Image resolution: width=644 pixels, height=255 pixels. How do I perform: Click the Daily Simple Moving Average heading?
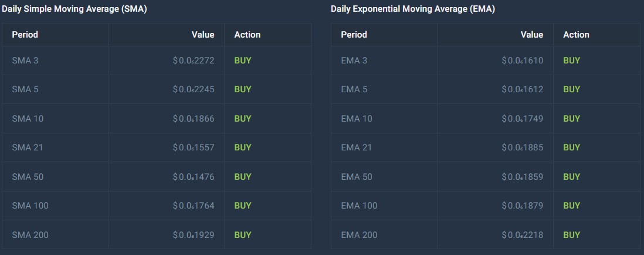74,9
